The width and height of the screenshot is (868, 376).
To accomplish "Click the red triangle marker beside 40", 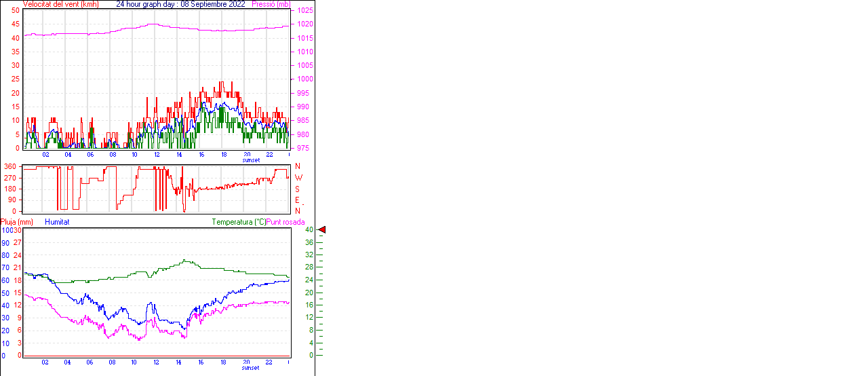I will pyautogui.click(x=322, y=230).
